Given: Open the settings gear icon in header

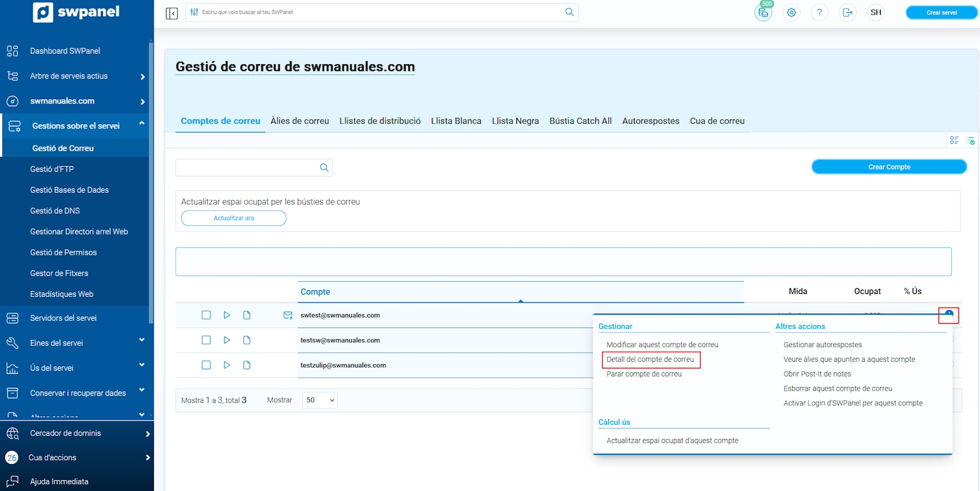Looking at the screenshot, I should [x=791, y=12].
